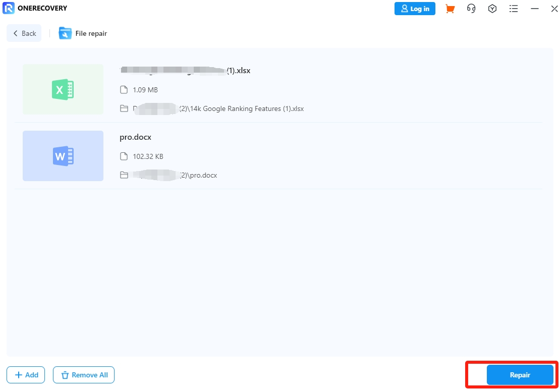The image size is (560, 392).
Task: Start repairing with the Repair button
Action: 520,375
